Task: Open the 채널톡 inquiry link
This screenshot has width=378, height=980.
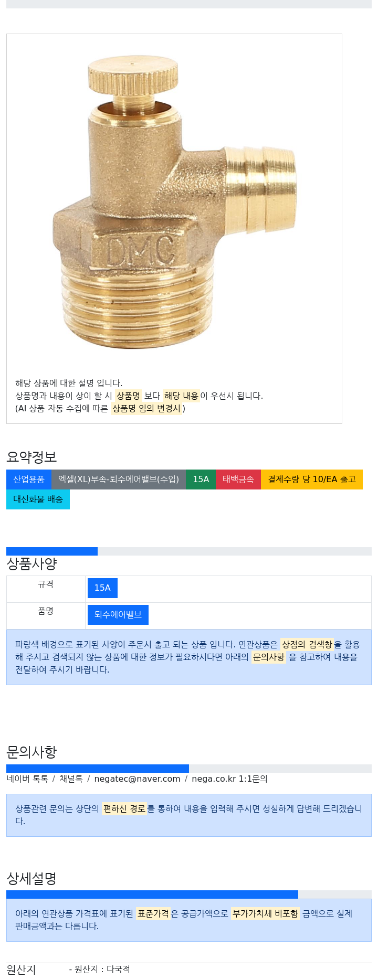Action: click(71, 779)
